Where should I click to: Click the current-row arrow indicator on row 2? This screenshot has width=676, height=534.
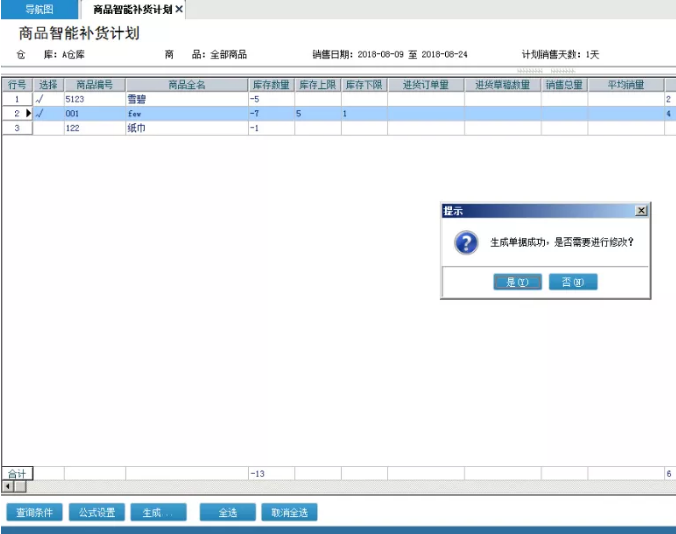[28, 113]
